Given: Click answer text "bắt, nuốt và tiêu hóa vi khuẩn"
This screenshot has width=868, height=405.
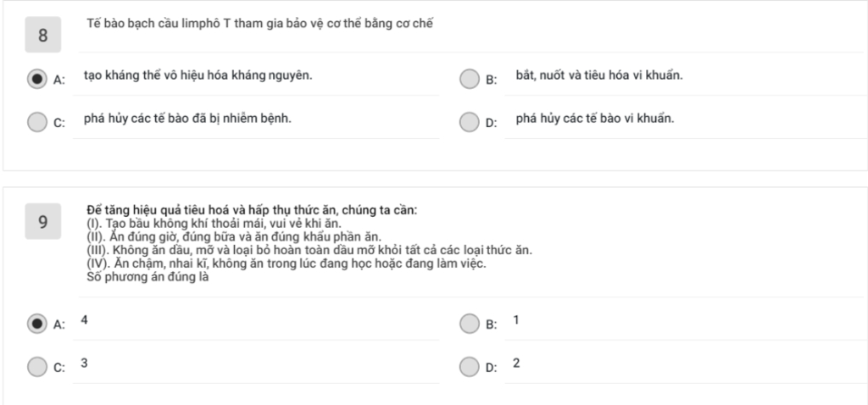Looking at the screenshot, I should click(598, 75).
